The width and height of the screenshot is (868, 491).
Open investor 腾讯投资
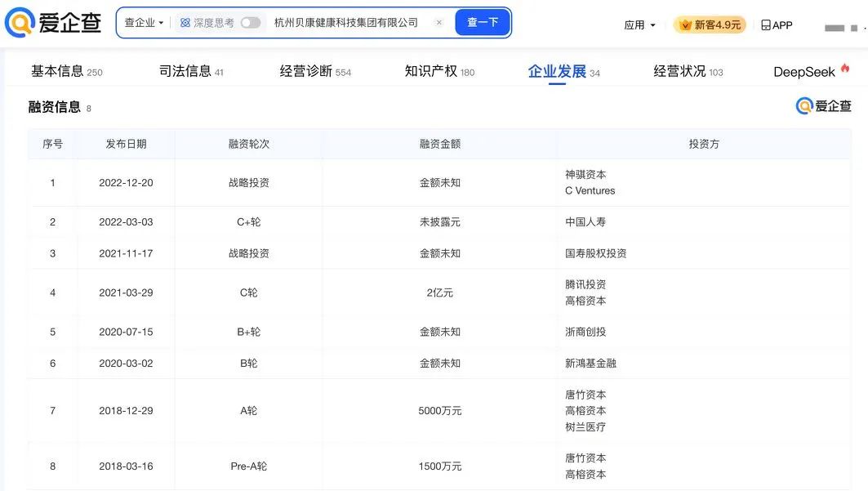click(585, 284)
